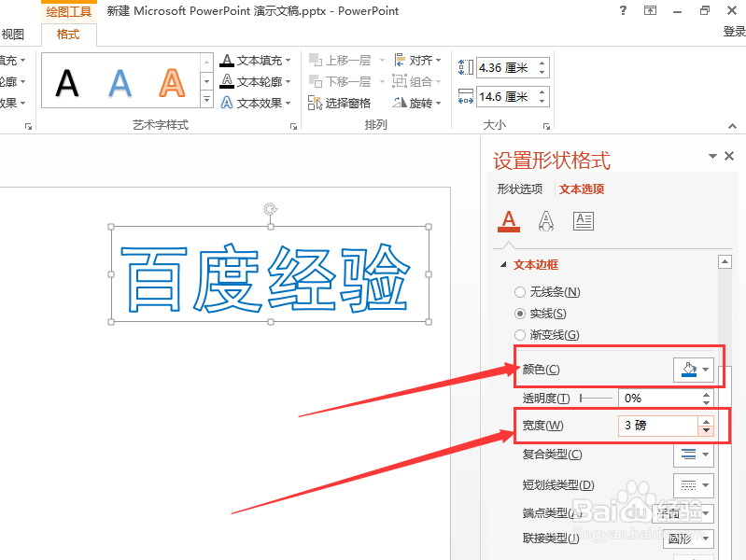Viewport: 746px width, 560px height.
Task: Increase transparency with up spinner
Action: (x=706, y=395)
